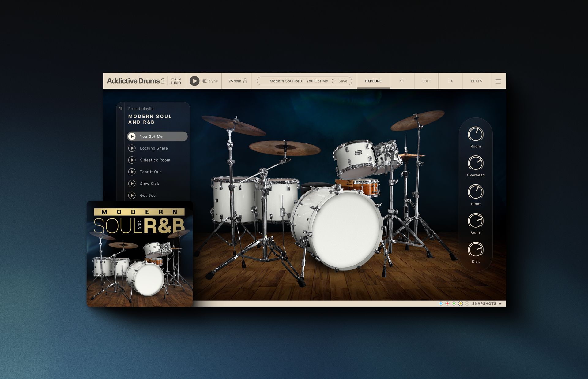Switch to the KIT tab
The height and width of the screenshot is (379, 588).
(402, 81)
